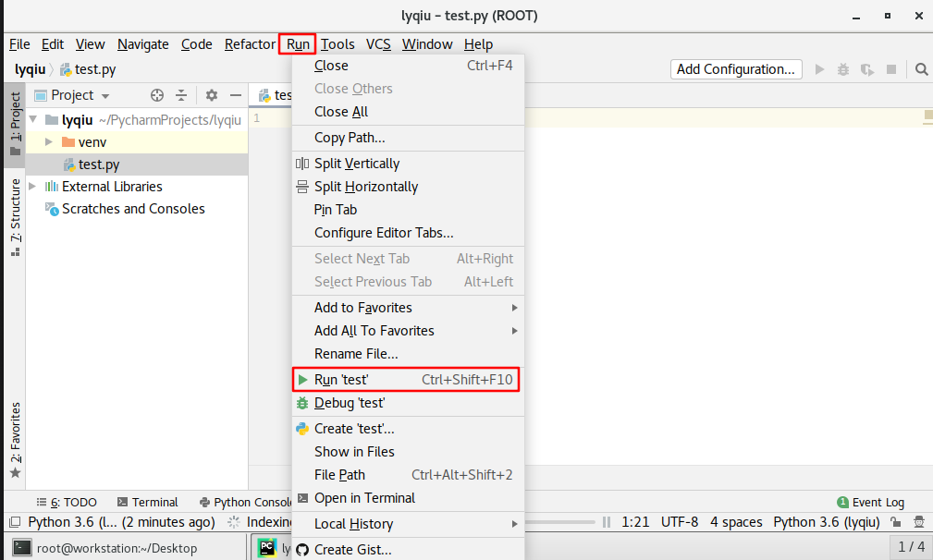Choose Copy Path... in the menu
933x560 pixels.
(x=408, y=138)
